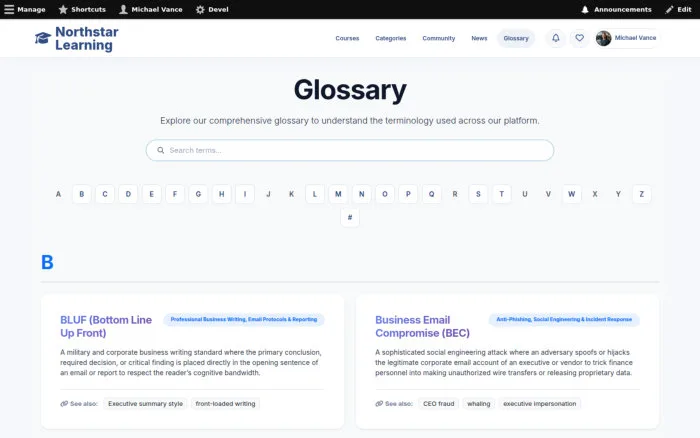Click the disabled letter R
Viewport: 700px width, 438px height.
tap(455, 194)
